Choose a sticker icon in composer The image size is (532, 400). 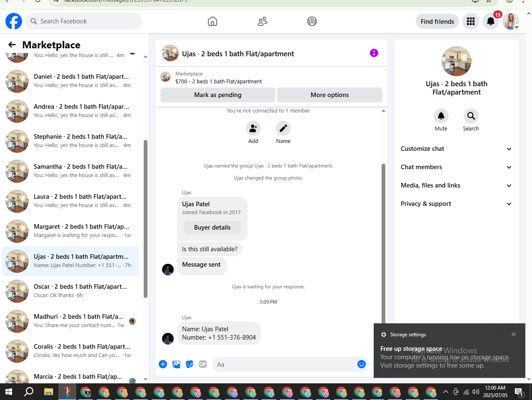(x=190, y=364)
